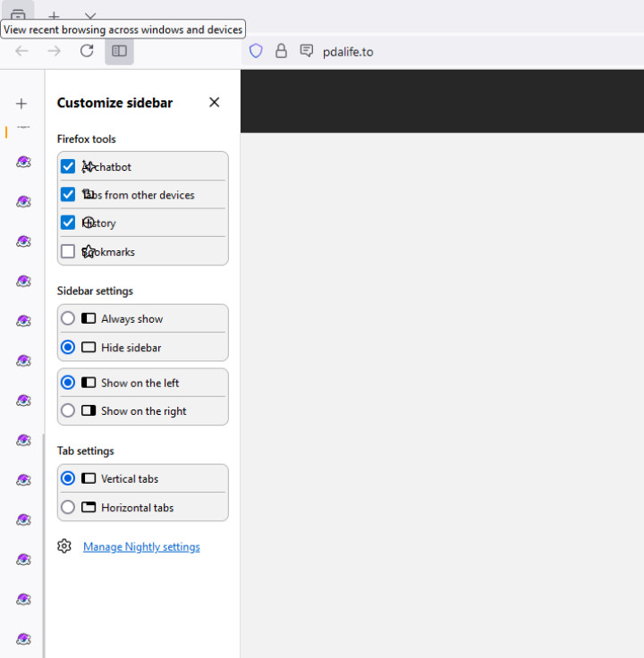This screenshot has width=644, height=658.
Task: Open the site permissions icon in address bar
Action: 307,51
